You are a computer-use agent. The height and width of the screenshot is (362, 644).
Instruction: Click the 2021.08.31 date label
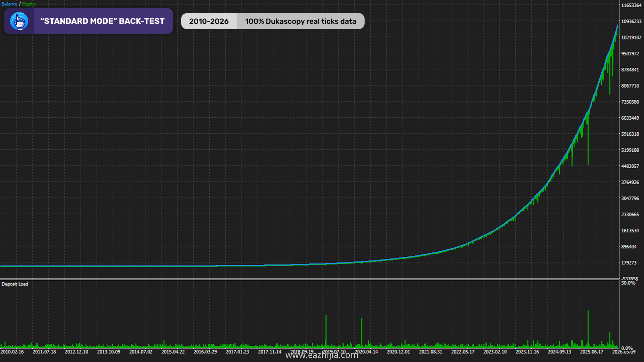coord(431,352)
